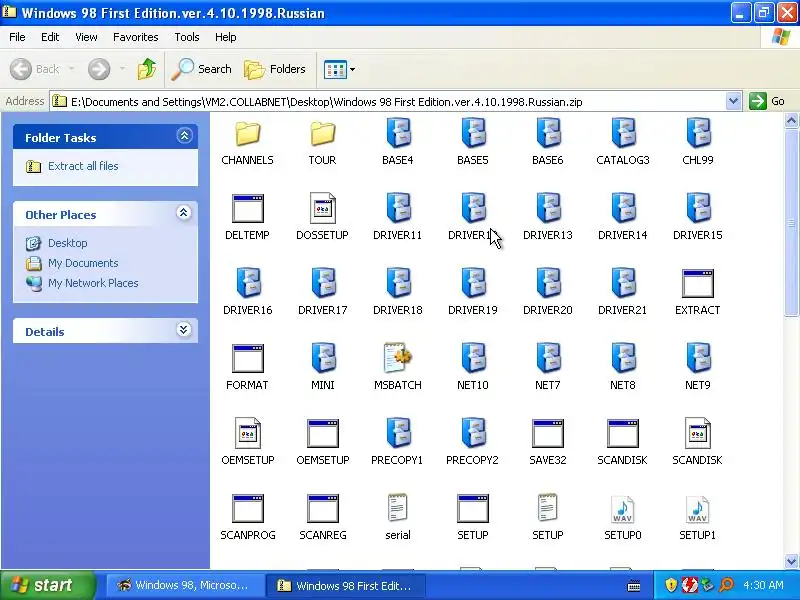The height and width of the screenshot is (600, 800).
Task: Go to Desktop in Other Places
Action: tap(67, 243)
